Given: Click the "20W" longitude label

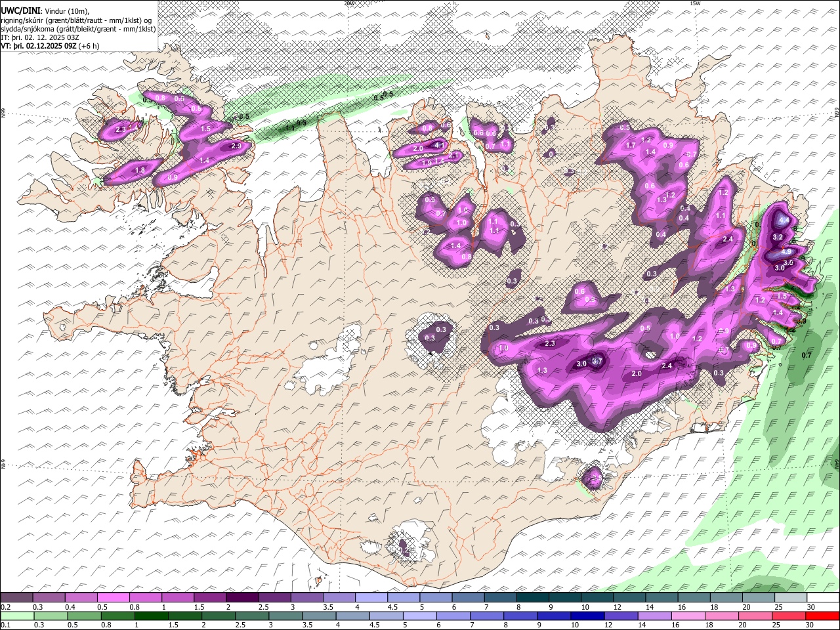Looking at the screenshot, I should [x=348, y=3].
